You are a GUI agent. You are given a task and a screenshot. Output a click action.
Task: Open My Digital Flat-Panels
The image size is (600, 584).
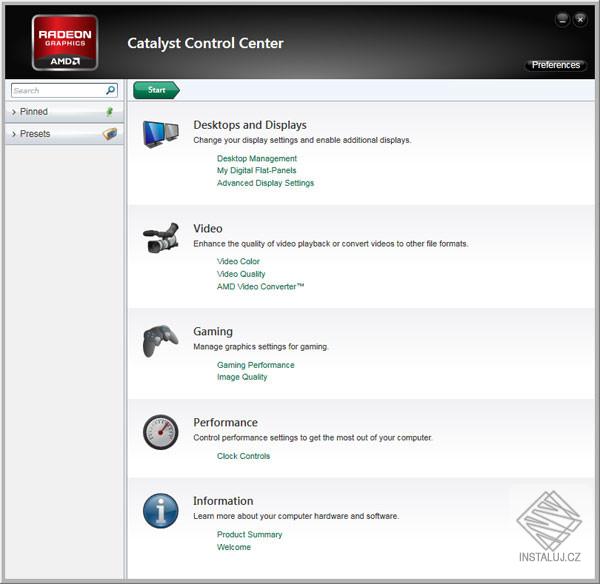256,170
